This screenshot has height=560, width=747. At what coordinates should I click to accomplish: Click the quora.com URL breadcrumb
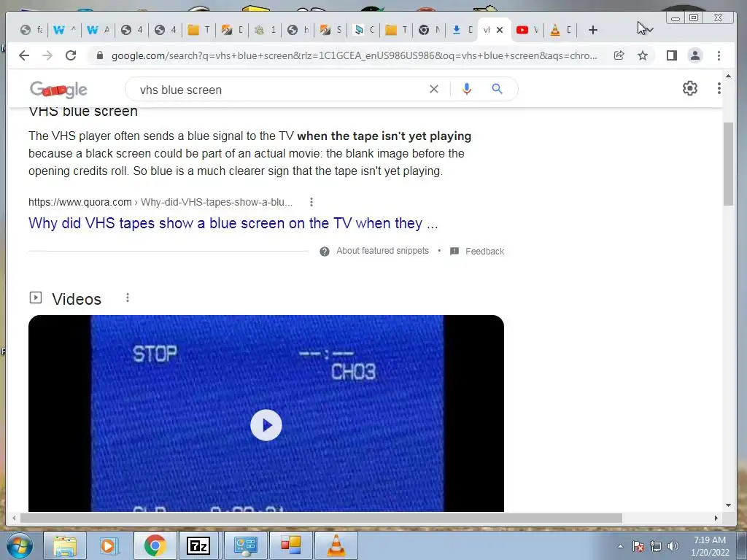coord(160,202)
